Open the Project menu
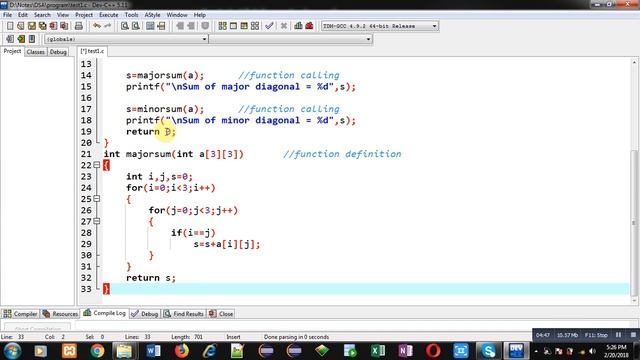Image resolution: width=640 pixels, height=360 pixels. pyautogui.click(x=84, y=15)
